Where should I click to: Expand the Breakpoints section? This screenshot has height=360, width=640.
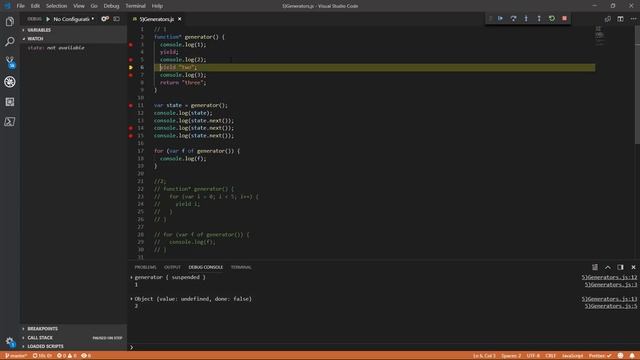pos(73,329)
